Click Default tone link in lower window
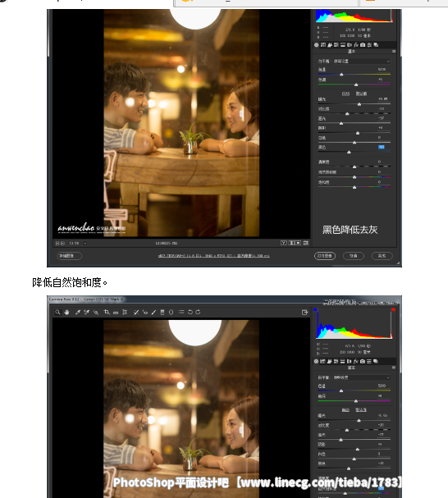This screenshot has height=498, width=448. [361, 410]
